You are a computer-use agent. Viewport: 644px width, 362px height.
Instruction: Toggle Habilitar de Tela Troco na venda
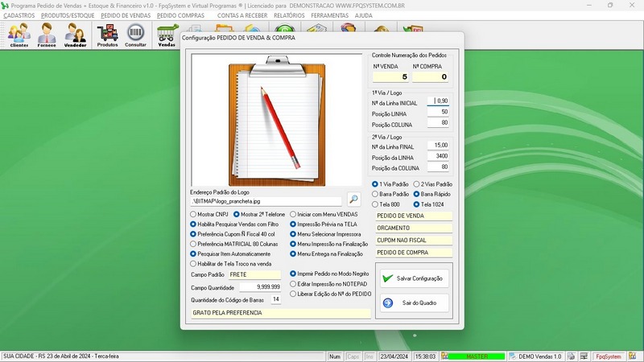193,263
